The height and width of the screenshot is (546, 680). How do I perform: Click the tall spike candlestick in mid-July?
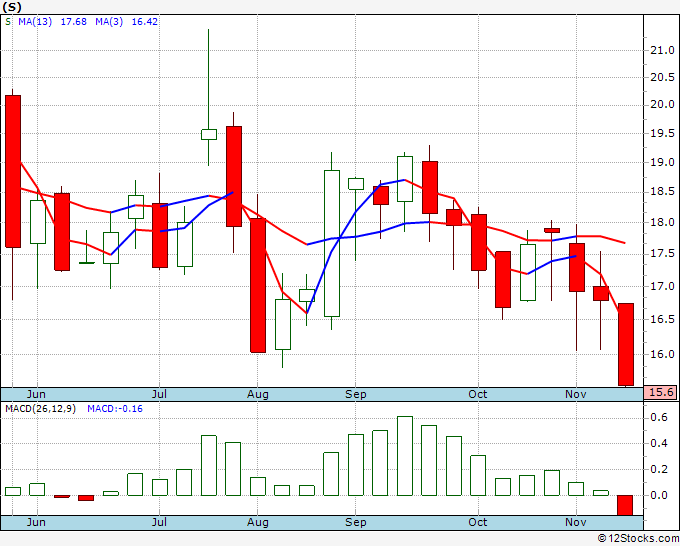[209, 98]
